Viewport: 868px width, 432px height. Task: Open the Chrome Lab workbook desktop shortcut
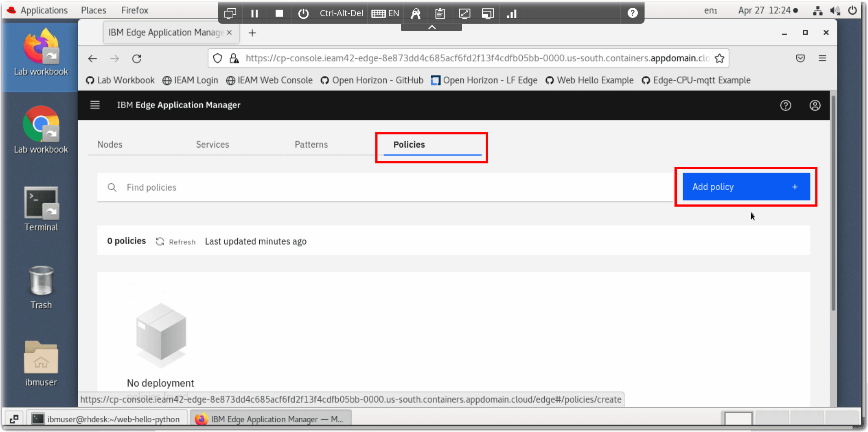pyautogui.click(x=41, y=130)
